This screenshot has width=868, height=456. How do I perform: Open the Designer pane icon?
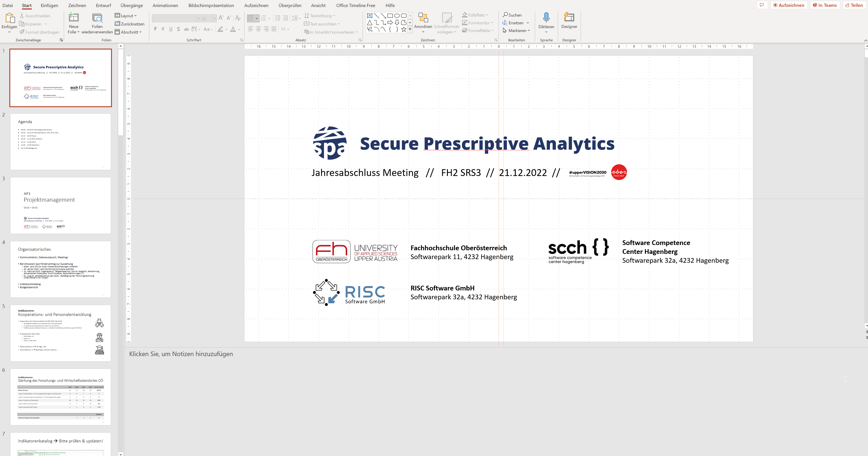click(569, 17)
